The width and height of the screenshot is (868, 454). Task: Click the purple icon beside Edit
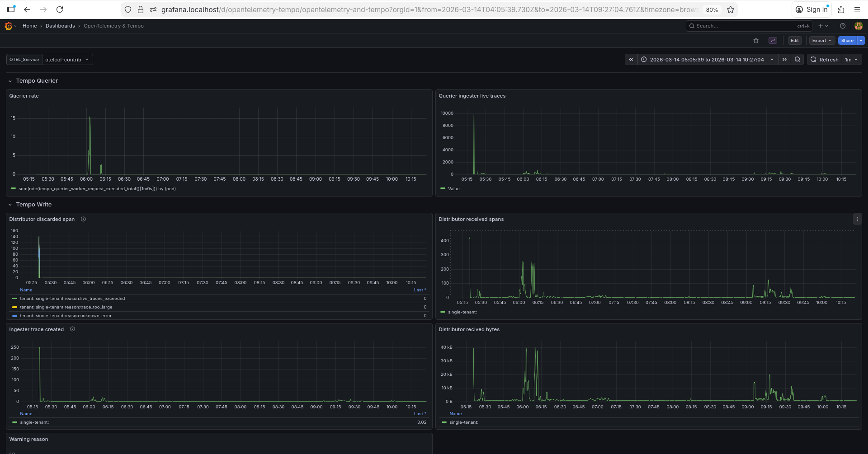(x=773, y=41)
